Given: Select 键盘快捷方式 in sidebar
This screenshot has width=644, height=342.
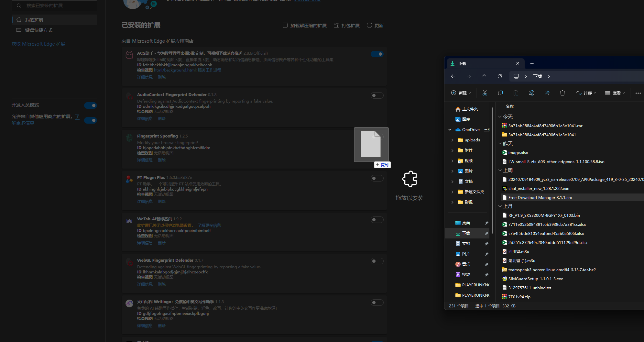Looking at the screenshot, I should 54,30.
